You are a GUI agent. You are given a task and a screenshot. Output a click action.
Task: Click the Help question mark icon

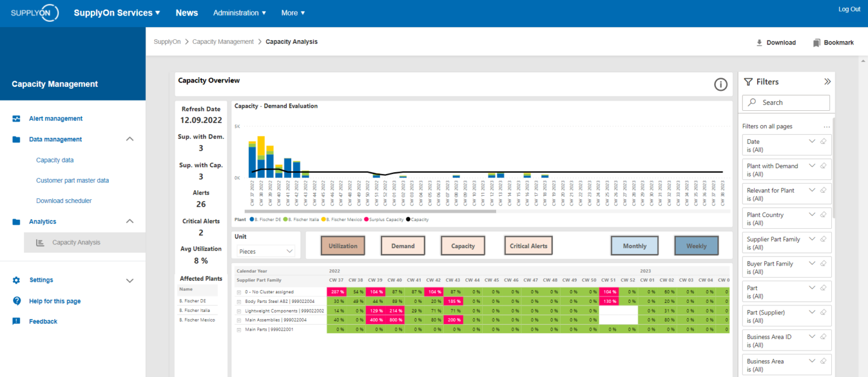click(16, 301)
